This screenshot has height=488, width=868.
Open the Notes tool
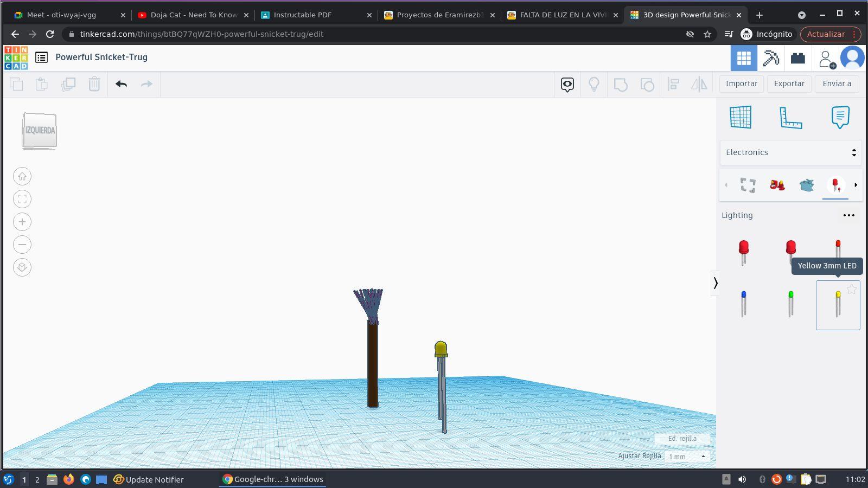840,117
